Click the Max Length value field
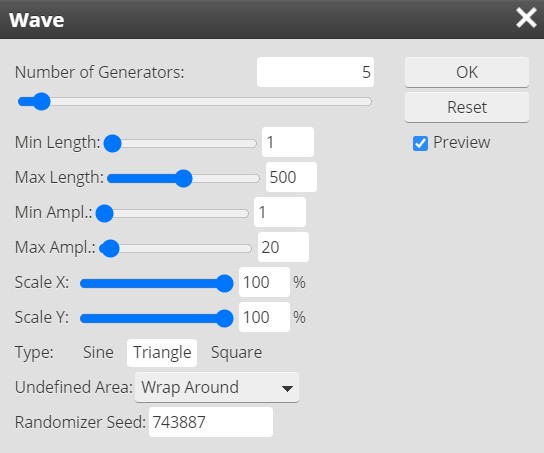The height and width of the screenshot is (453, 544). pos(291,177)
